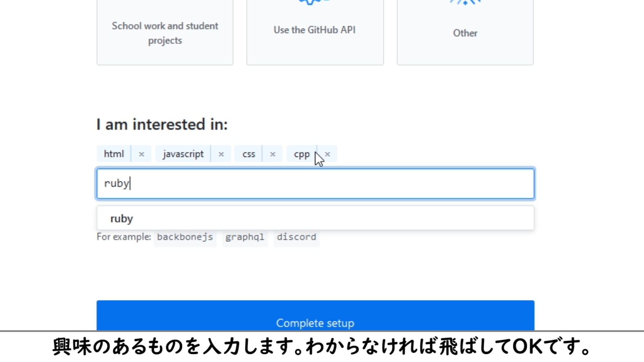Add the graphql example topic

245,237
